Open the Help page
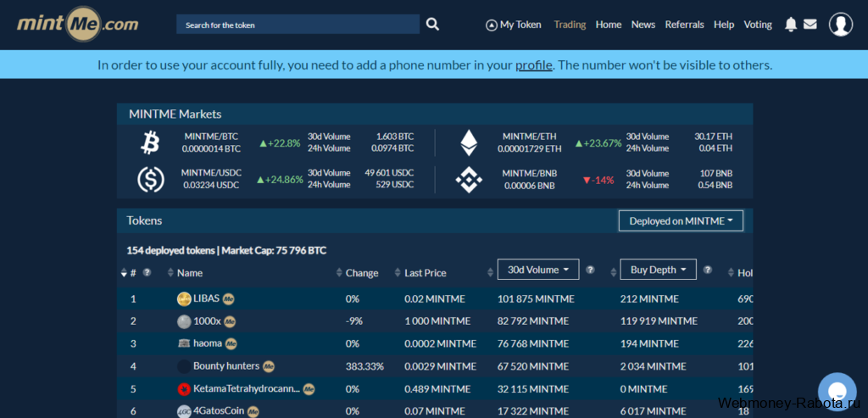868x418 pixels. [724, 25]
